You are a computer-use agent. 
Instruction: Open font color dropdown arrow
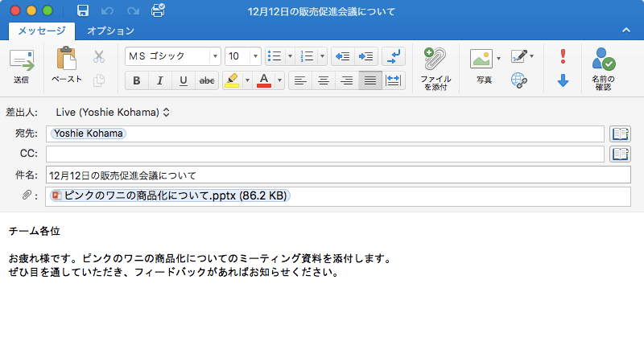tap(279, 80)
